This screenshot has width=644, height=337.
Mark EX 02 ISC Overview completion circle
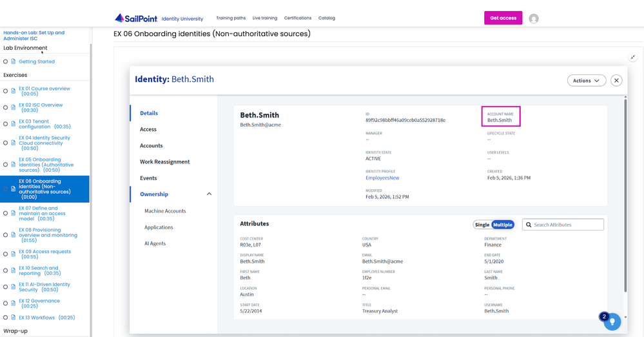(x=5, y=107)
